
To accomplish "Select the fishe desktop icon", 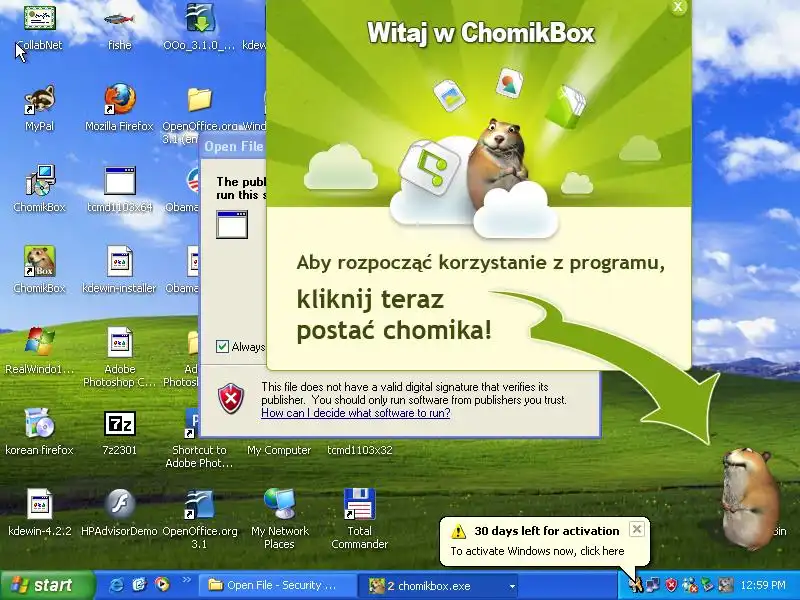I will [x=119, y=19].
